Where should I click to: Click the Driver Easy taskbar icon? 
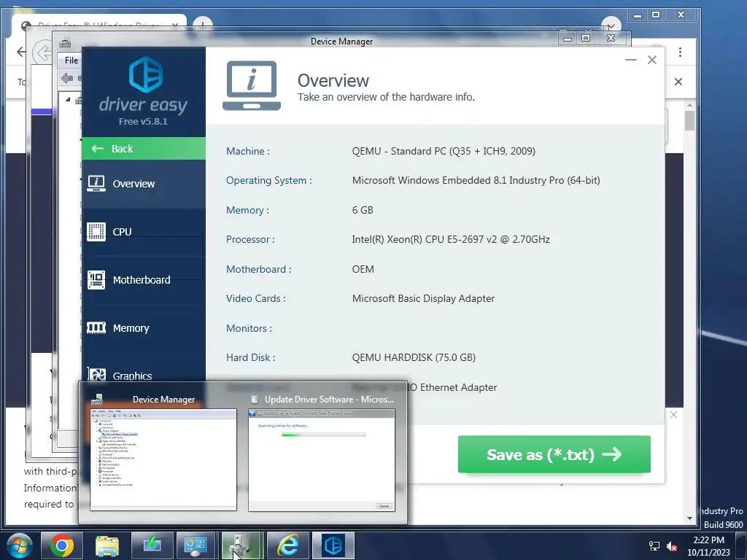pyautogui.click(x=333, y=545)
